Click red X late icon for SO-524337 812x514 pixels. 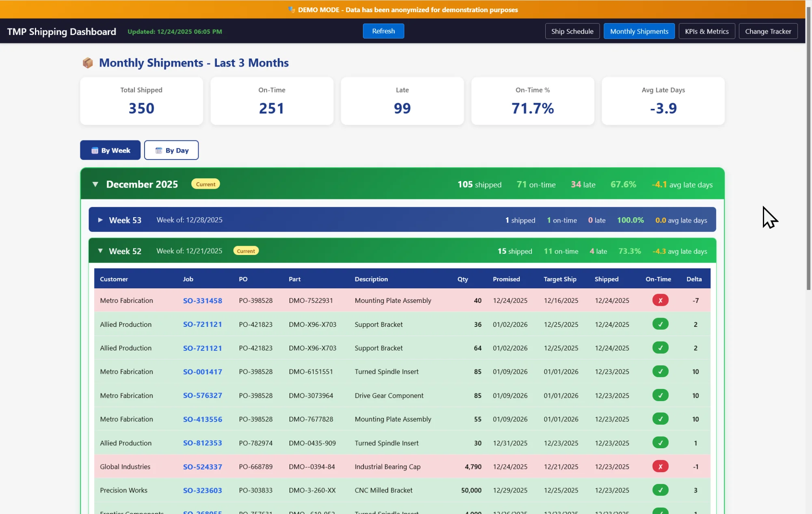point(660,466)
